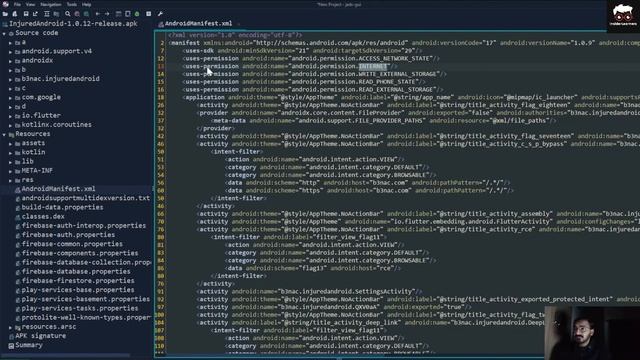Click the Save all toolbar icon
The height and width of the screenshot is (360, 640).
click(26, 14)
